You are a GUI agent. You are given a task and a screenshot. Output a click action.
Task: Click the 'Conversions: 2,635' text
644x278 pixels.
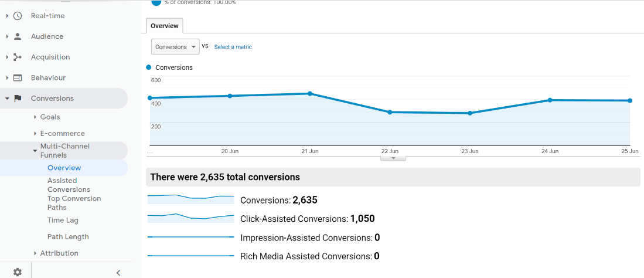click(x=279, y=200)
